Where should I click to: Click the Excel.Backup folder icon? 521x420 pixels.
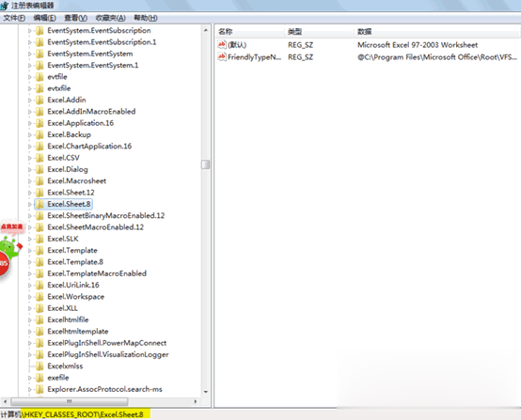39,134
